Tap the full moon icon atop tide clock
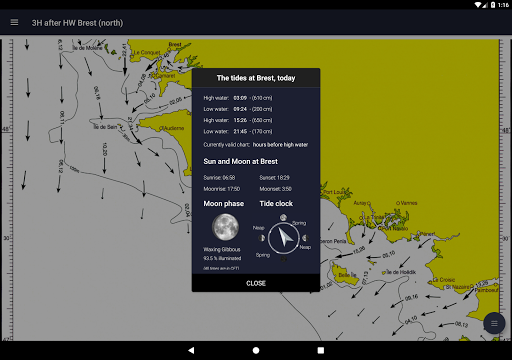Screen dimensions: 512x360 click(x=283, y=218)
